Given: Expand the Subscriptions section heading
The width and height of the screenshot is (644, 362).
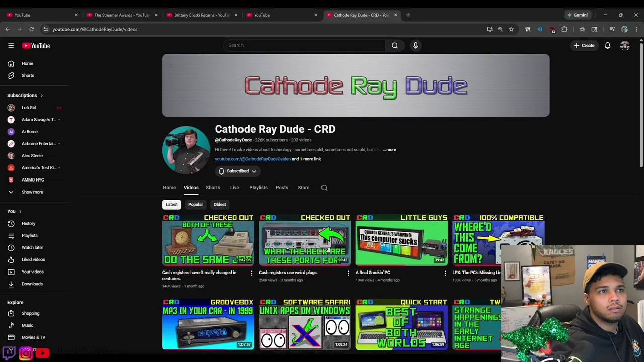Looking at the screenshot, I should pos(25,95).
